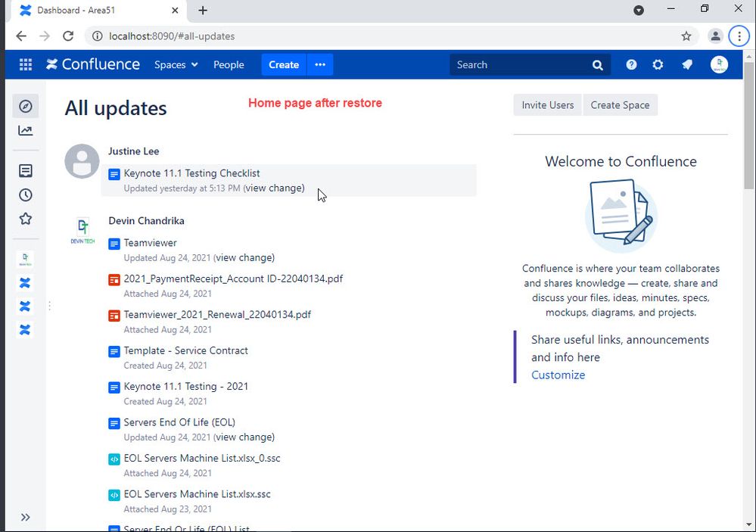The height and width of the screenshot is (532, 756).
Task: Open Servers End Of Life (EOL) page
Action: pyautogui.click(x=179, y=422)
